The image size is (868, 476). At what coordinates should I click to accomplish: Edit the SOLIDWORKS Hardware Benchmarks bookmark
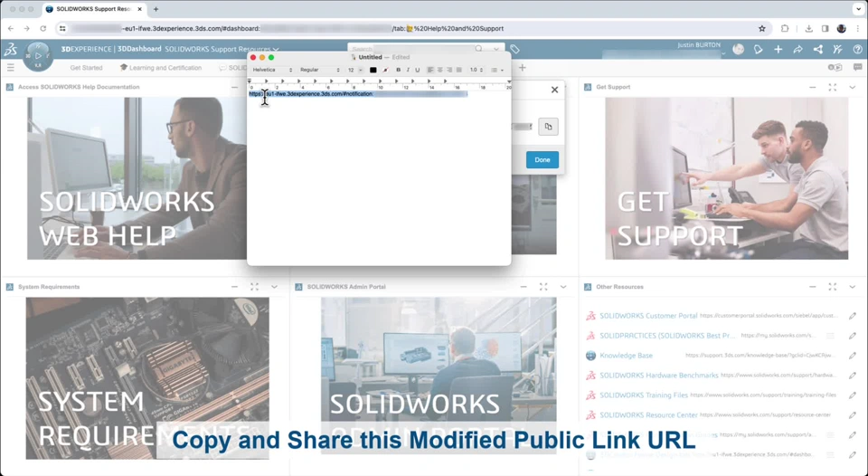(x=853, y=376)
